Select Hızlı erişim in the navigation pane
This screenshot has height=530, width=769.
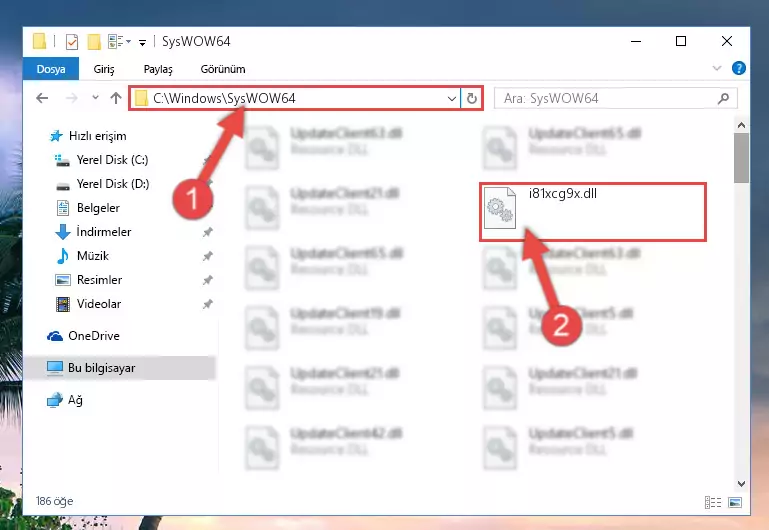(x=98, y=136)
